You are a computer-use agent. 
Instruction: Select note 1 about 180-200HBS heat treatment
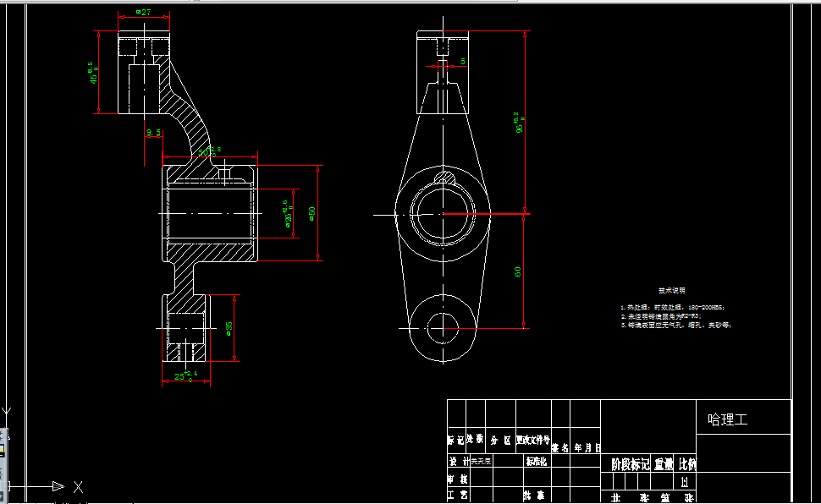pos(673,308)
